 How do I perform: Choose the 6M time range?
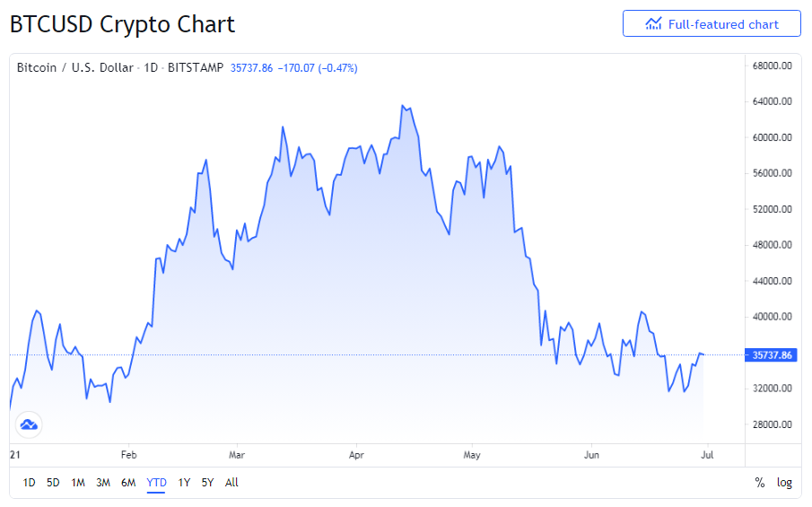coord(128,483)
